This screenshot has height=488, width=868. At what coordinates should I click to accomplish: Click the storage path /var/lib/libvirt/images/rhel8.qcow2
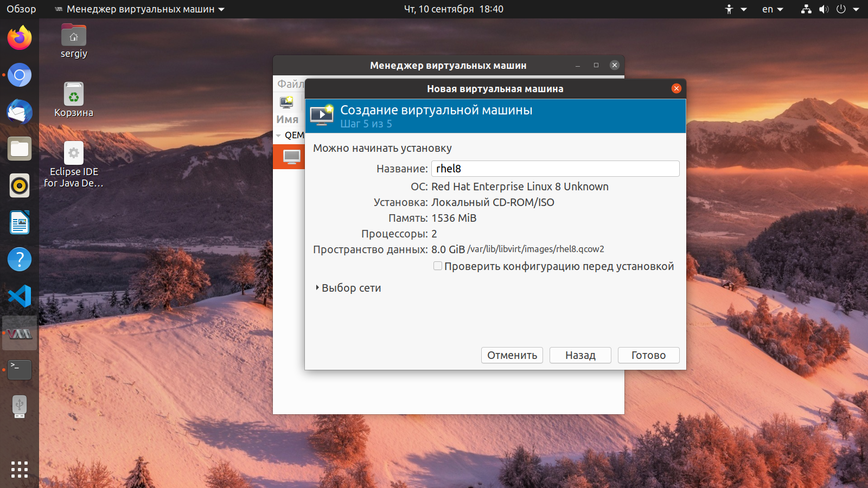coord(535,249)
